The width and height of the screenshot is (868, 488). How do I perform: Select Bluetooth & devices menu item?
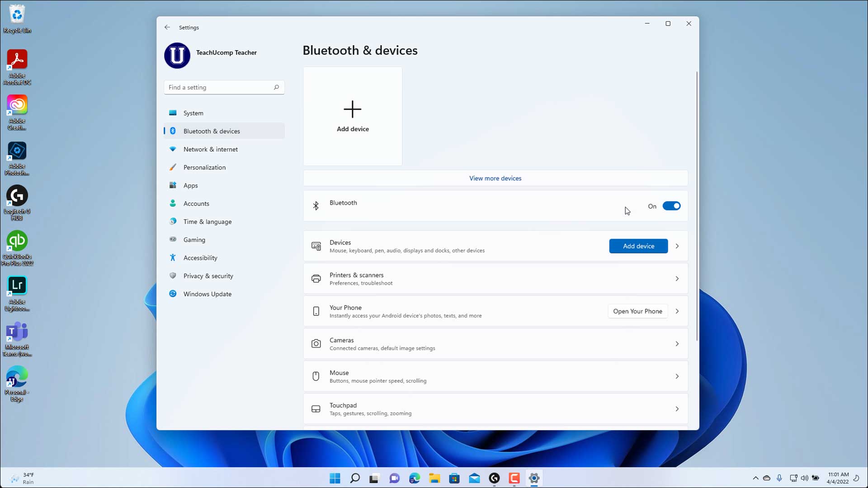[212, 131]
